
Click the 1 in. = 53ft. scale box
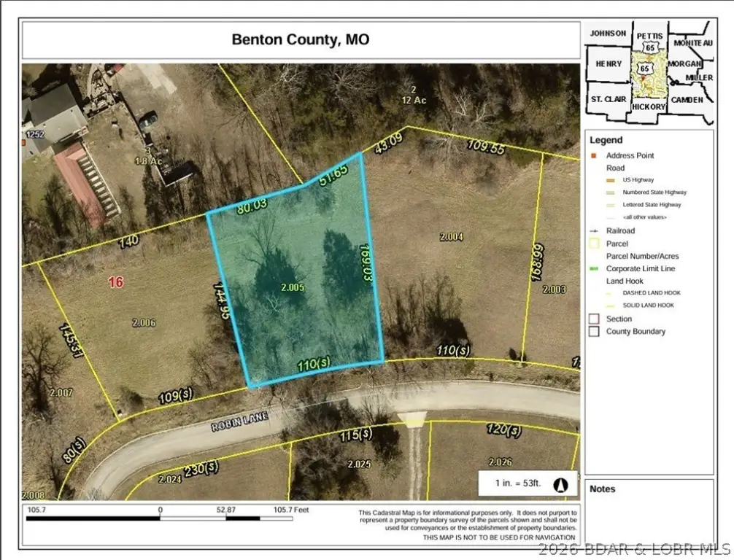pyautogui.click(x=528, y=483)
